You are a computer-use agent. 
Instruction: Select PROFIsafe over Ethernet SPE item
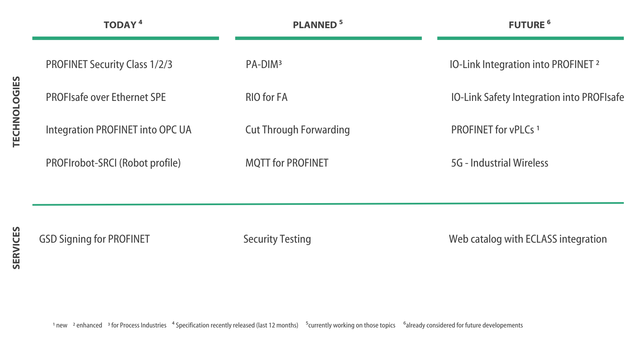(x=106, y=97)
